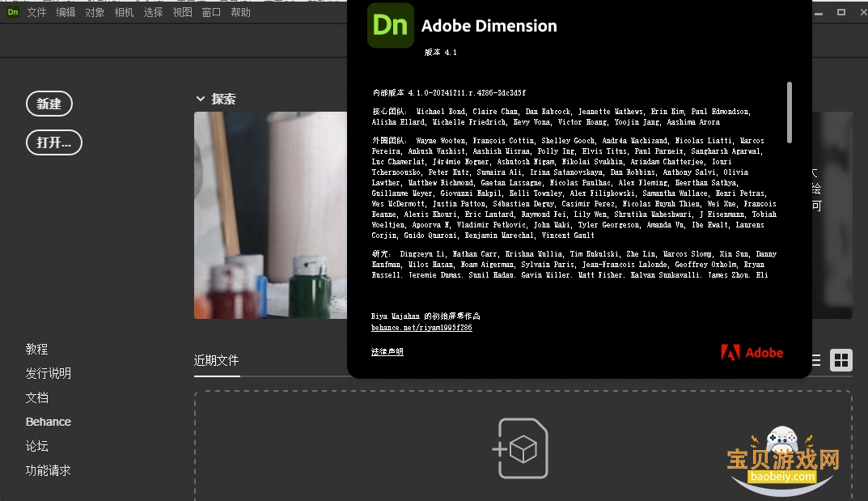Open the 相机 menu

(124, 12)
